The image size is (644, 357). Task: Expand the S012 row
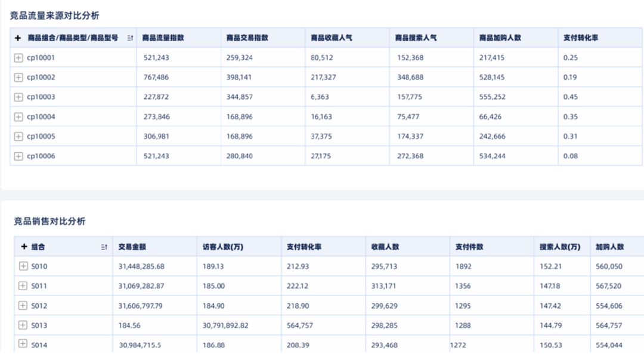pyautogui.click(x=23, y=305)
